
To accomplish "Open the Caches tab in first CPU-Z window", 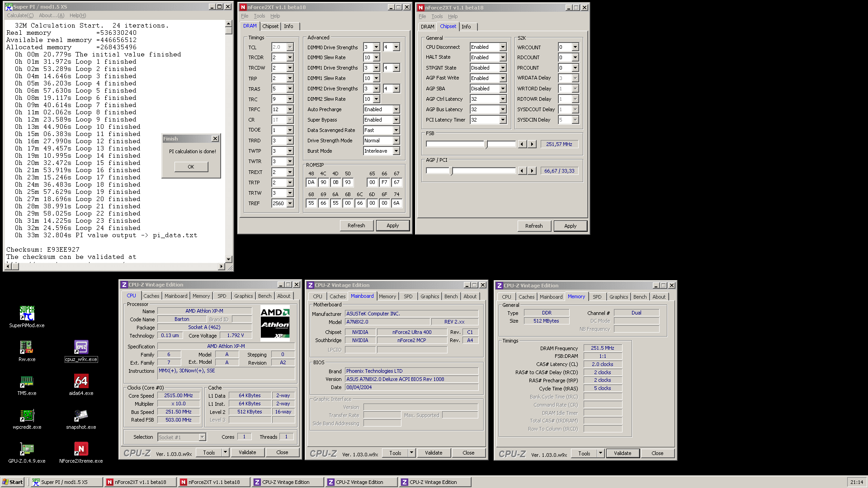I will coord(151,296).
